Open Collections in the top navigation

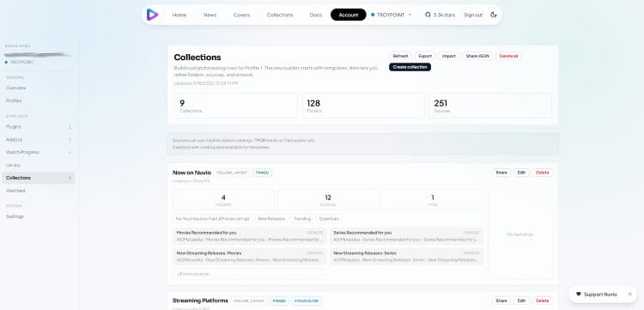click(x=280, y=15)
